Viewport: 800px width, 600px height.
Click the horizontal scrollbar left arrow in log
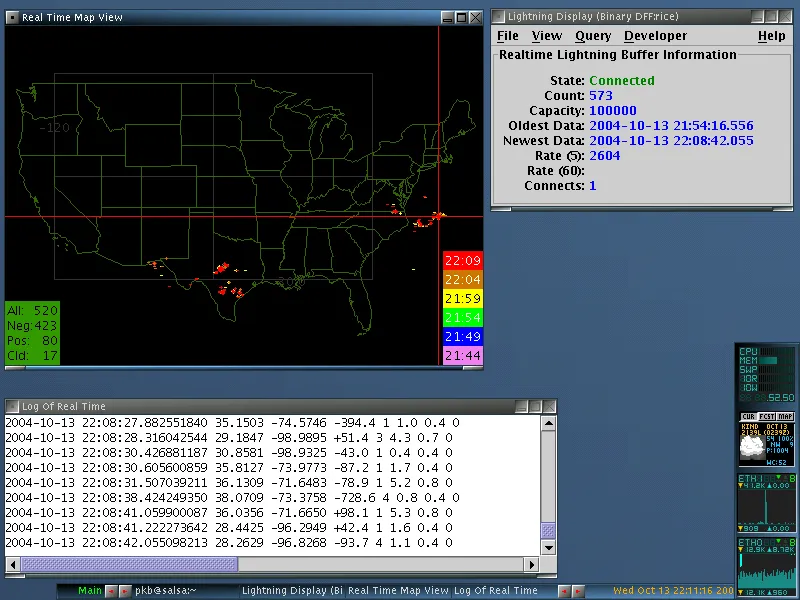(13, 564)
